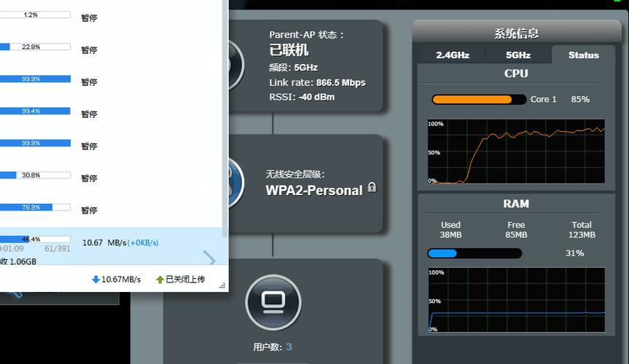Switch to the 5GHz tab
The image size is (629, 364).
[518, 55]
